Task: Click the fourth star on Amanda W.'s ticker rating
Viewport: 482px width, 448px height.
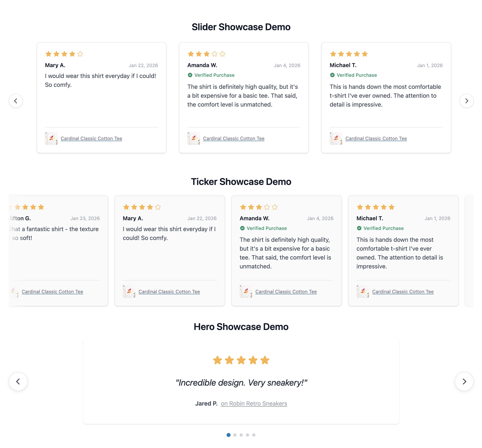Action: click(x=266, y=207)
